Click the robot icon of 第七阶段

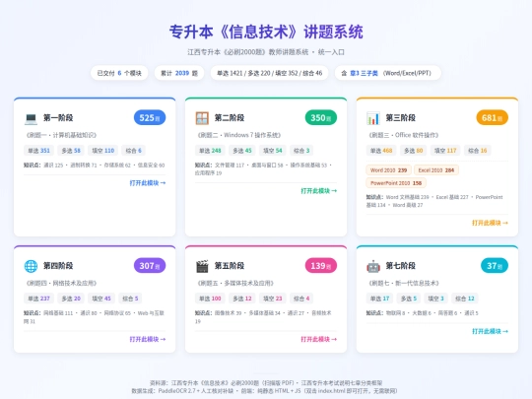coord(373,266)
